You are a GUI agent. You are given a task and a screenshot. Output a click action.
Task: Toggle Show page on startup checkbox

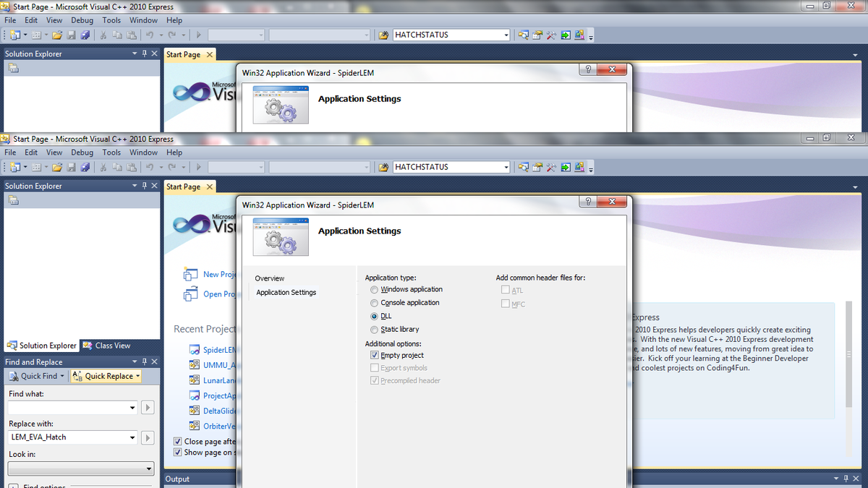[x=178, y=453]
